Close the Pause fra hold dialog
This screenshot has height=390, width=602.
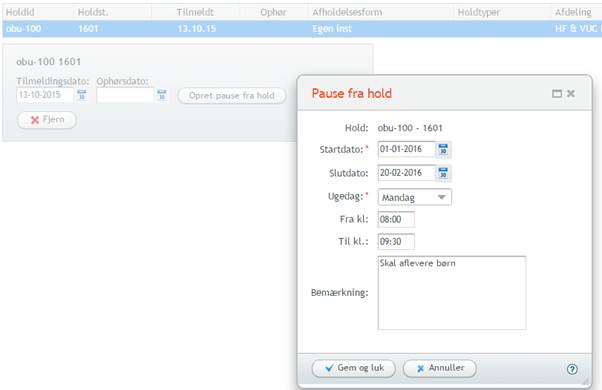tap(571, 93)
